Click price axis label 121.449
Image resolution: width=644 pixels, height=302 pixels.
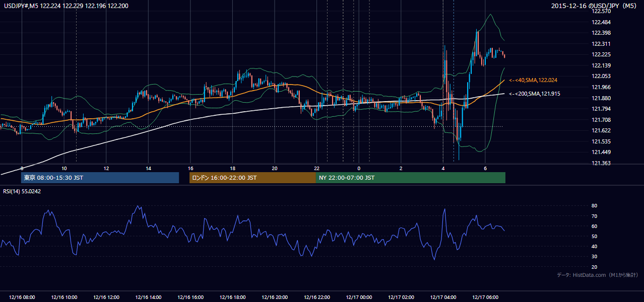click(x=601, y=152)
